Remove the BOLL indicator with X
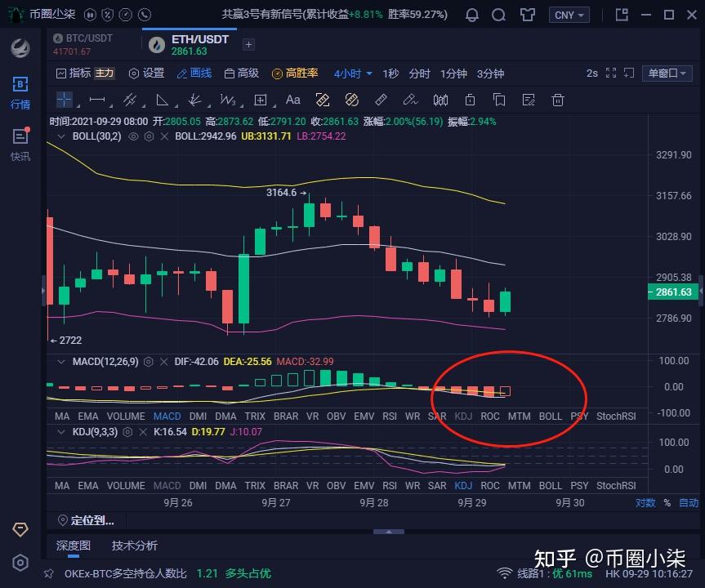The height and width of the screenshot is (588, 705). tap(164, 136)
